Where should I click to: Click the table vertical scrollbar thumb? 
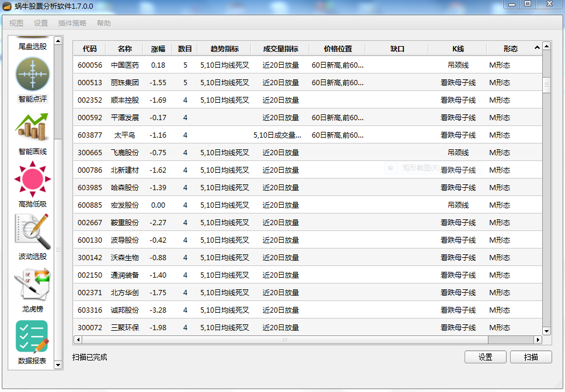point(547,85)
